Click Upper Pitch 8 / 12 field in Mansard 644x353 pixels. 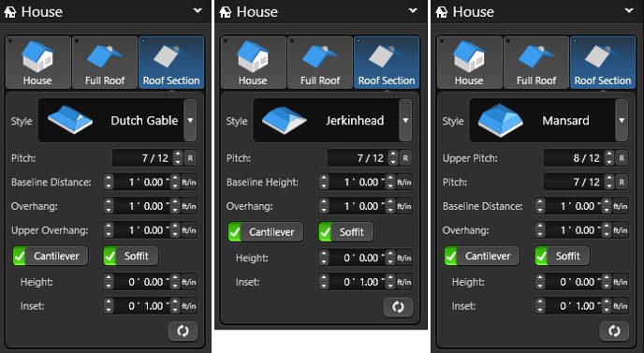pyautogui.click(x=574, y=158)
